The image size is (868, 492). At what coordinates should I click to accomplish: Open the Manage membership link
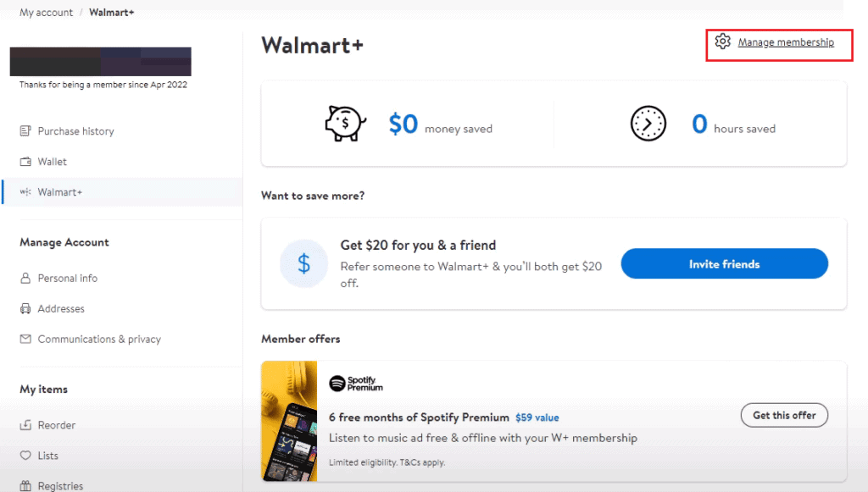click(786, 42)
